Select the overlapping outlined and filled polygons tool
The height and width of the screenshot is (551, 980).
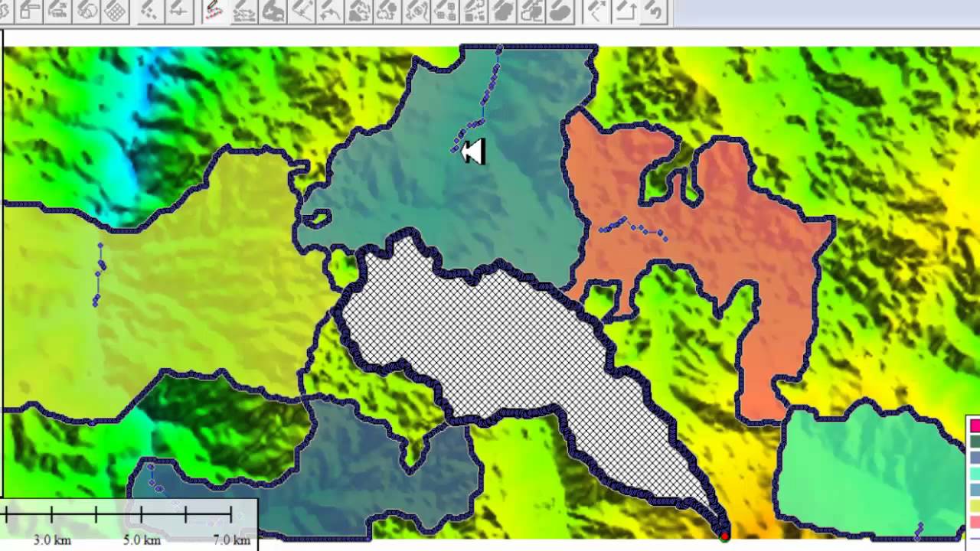point(532,11)
